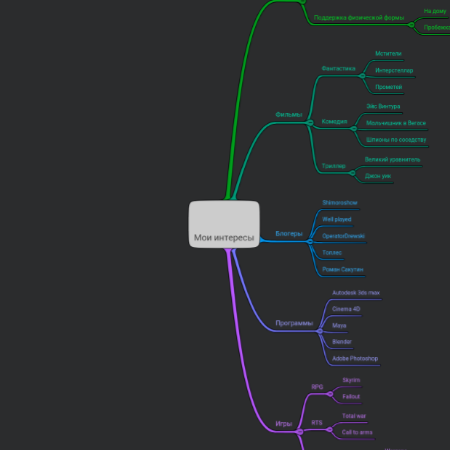This screenshot has height=450, width=450.
Task: Collapse the Игры branch circle
Action: [300, 432]
